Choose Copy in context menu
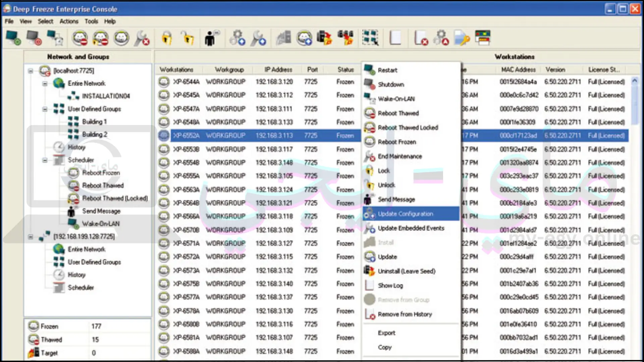The height and width of the screenshot is (362, 644). 411,347
